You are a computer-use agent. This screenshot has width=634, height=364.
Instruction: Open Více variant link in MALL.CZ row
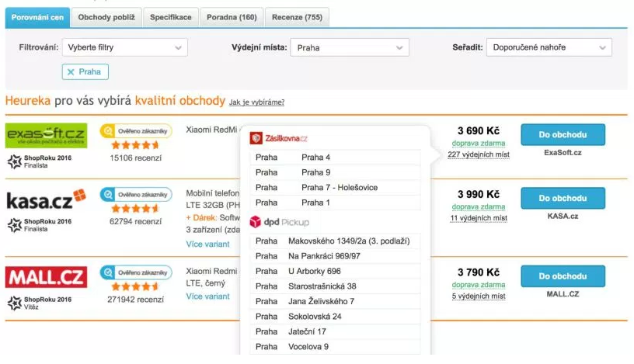click(x=207, y=296)
